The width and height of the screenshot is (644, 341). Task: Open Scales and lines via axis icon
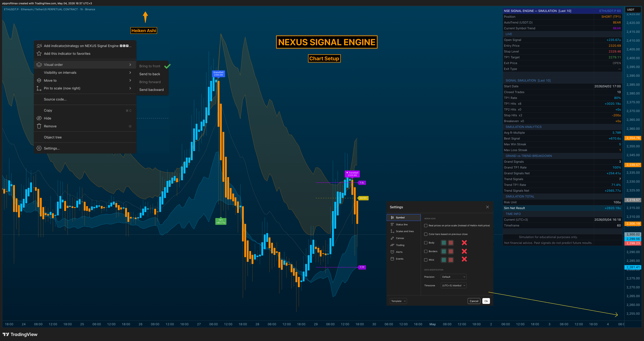tap(392, 231)
